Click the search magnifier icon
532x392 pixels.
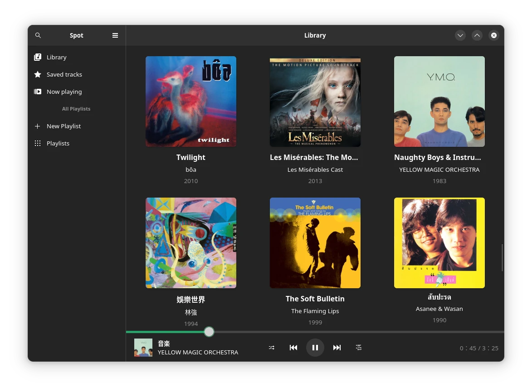[38, 35]
